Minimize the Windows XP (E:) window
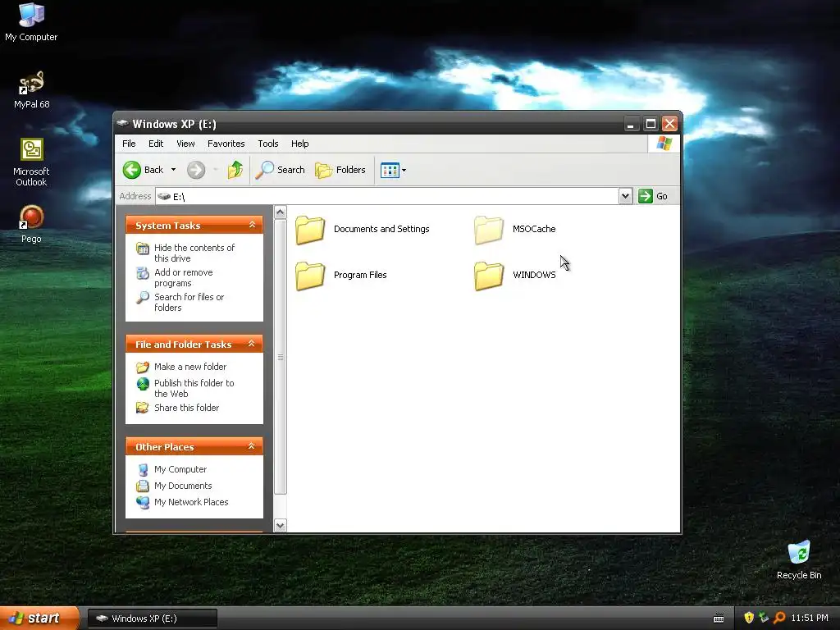The height and width of the screenshot is (630, 840). pos(631,125)
